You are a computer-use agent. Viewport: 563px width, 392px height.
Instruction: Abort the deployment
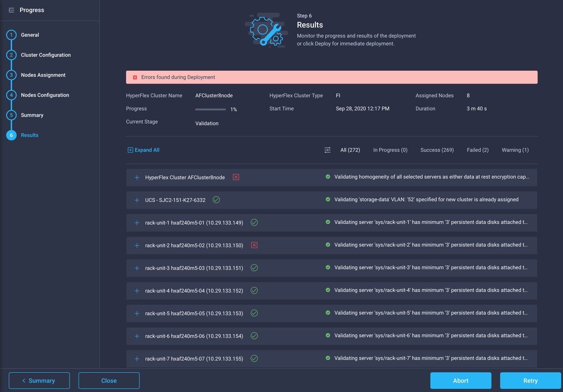461,381
